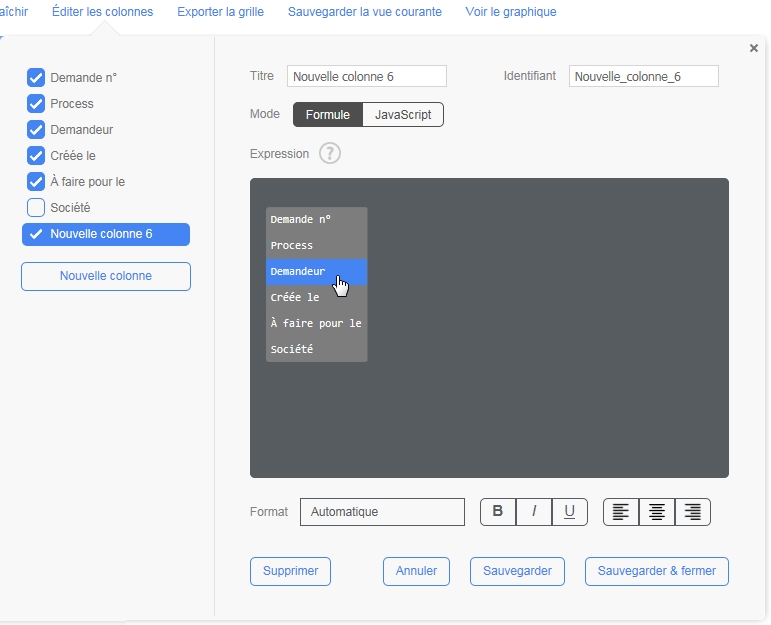The image size is (771, 625).
Task: Uncheck the Demande n° column checkbox
Action: (x=36, y=78)
